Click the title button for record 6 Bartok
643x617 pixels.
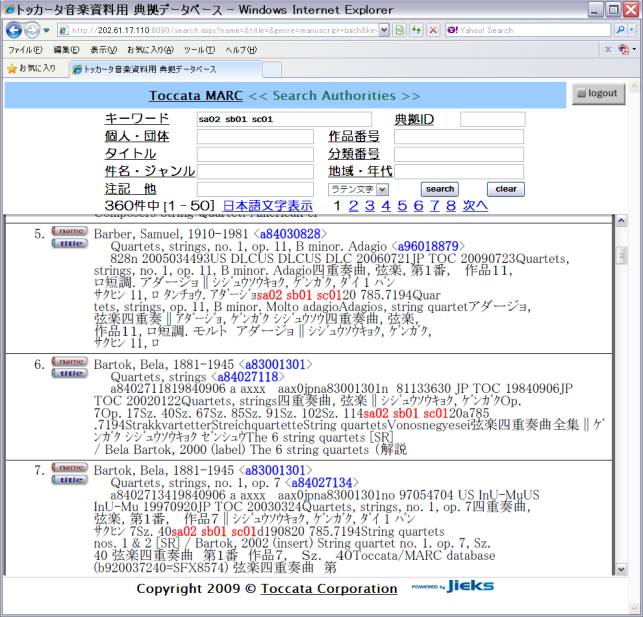click(69, 373)
